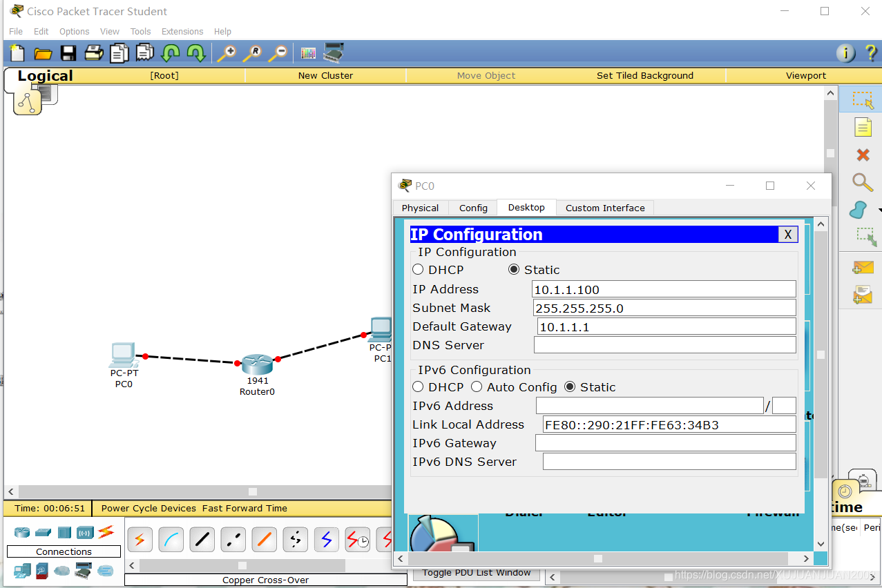This screenshot has width=882, height=588.
Task: Pick the Phone dotted zigzag cable
Action: coord(296,539)
